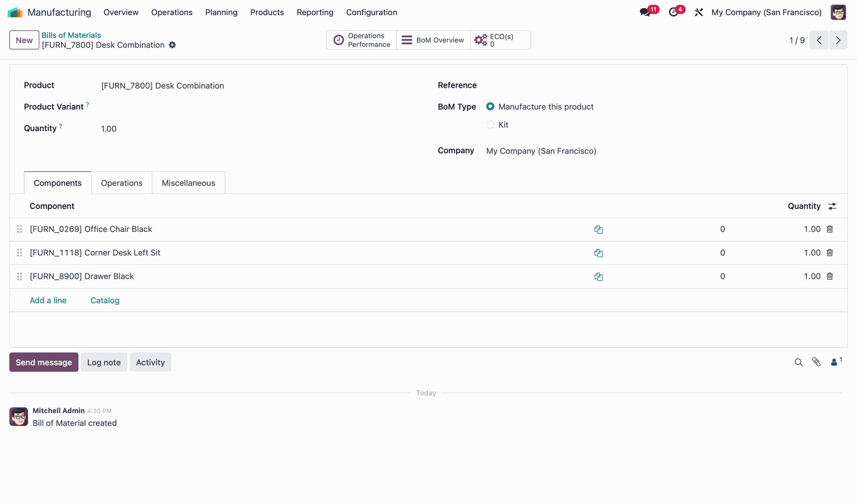Open the followers person icon
This screenshot has width=857, height=504.
pyautogui.click(x=834, y=362)
